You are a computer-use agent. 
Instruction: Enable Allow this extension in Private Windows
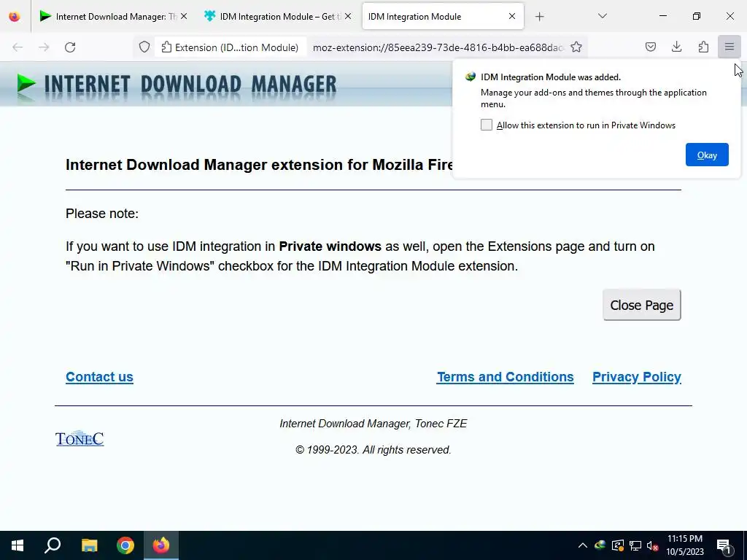tap(487, 125)
